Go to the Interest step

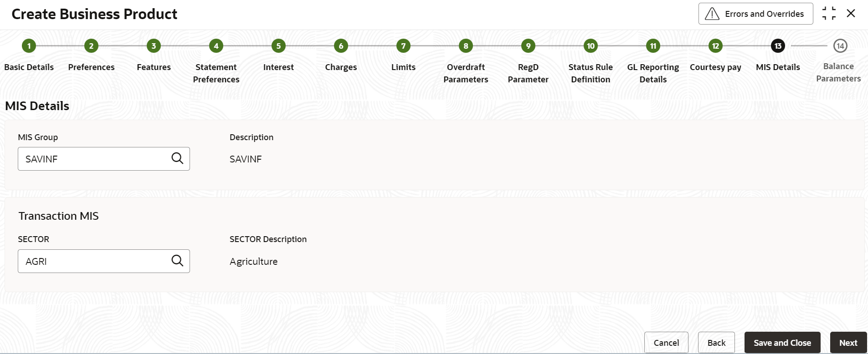click(x=278, y=67)
